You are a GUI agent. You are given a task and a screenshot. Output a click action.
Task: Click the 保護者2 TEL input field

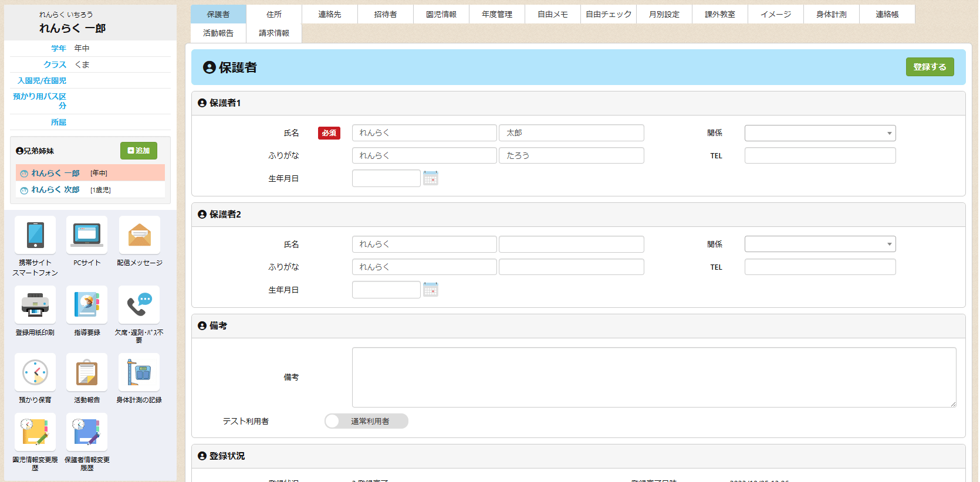[x=820, y=267]
